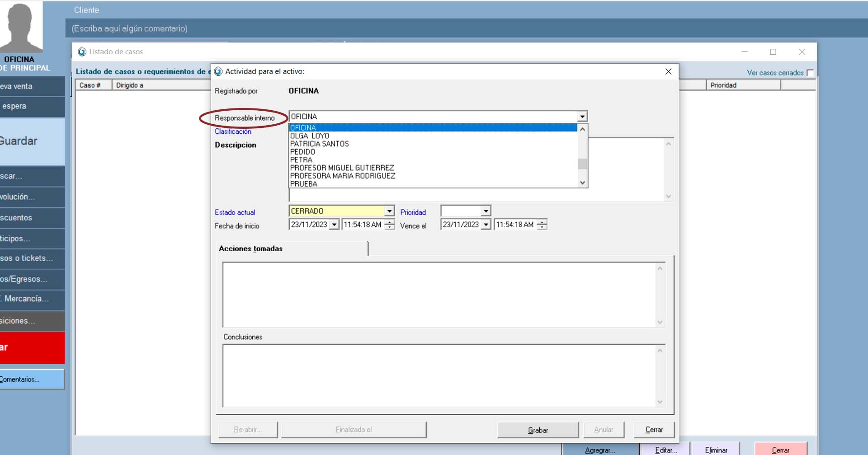Collapse the Responsable interno dropdown arrow
Image resolution: width=868 pixels, height=455 pixels.
[x=582, y=117]
